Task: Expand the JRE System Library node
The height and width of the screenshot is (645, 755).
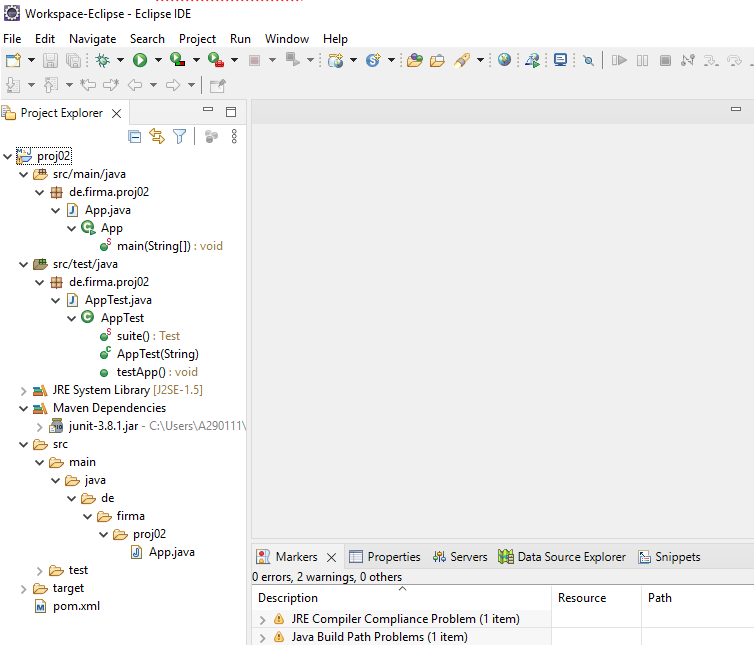Action: [24, 391]
